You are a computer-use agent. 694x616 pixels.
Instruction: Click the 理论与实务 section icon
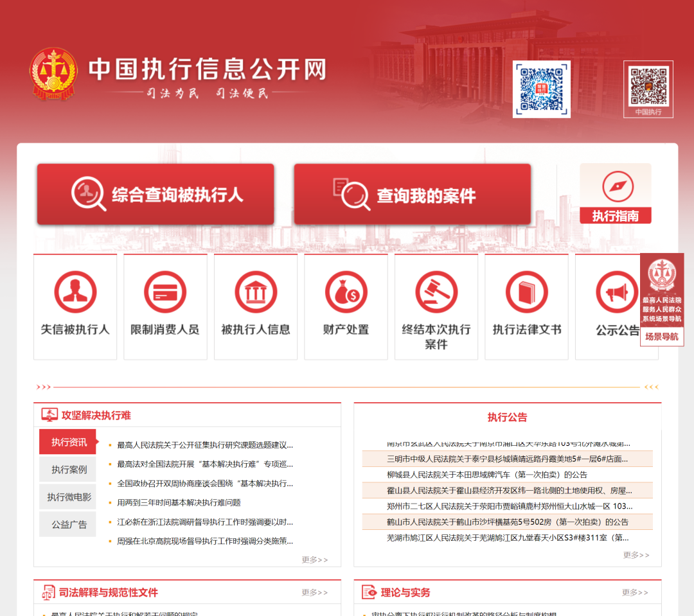pos(369,592)
